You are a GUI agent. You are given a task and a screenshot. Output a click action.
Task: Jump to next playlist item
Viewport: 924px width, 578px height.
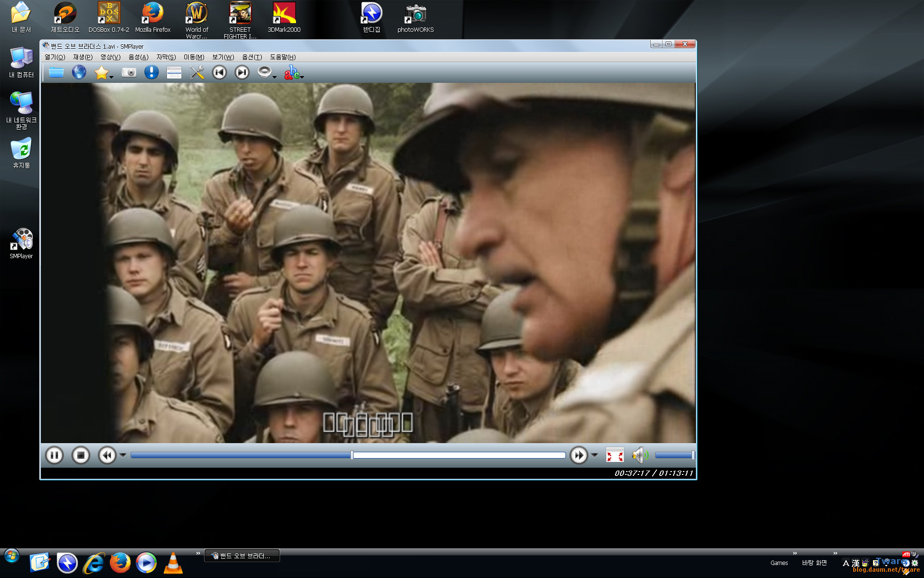(242, 73)
